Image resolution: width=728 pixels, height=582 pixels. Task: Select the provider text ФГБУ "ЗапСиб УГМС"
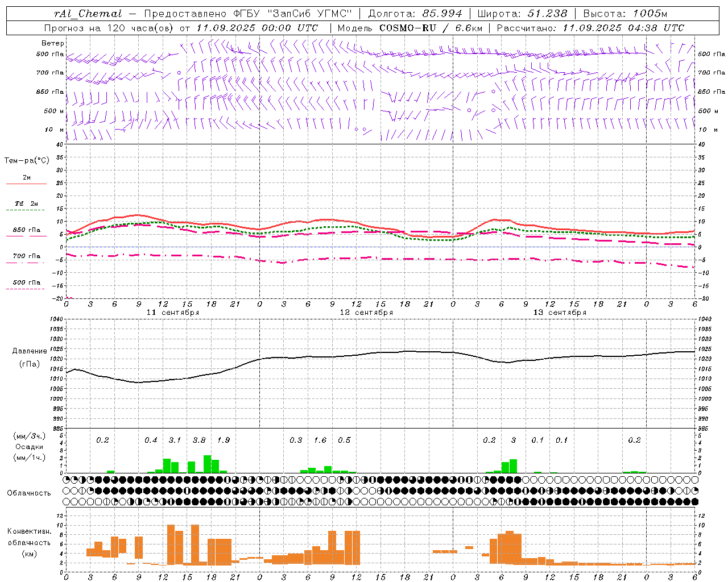[x=293, y=14]
